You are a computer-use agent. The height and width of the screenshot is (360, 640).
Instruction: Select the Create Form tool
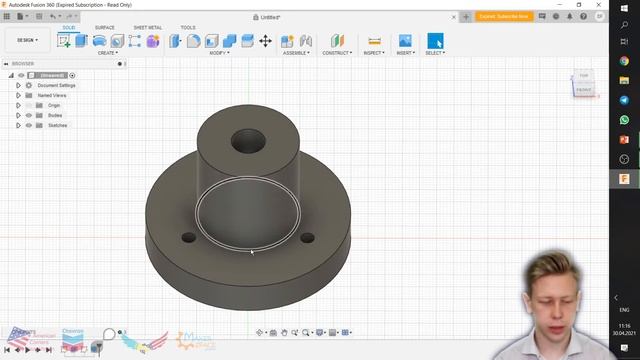tap(153, 41)
